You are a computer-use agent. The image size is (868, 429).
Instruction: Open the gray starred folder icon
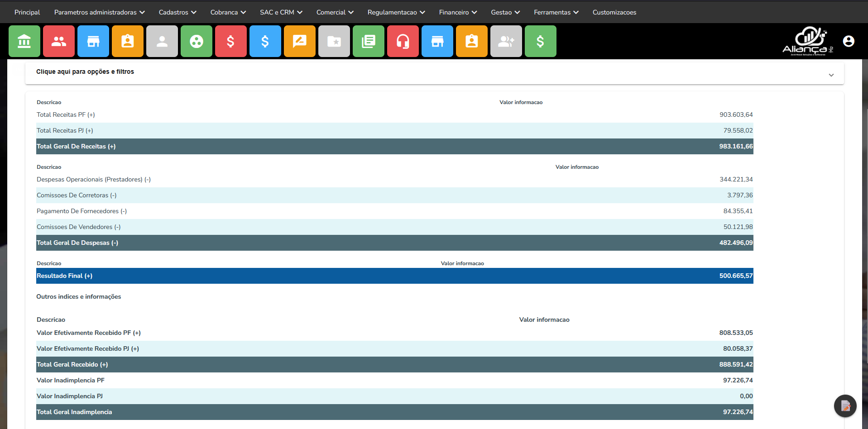point(334,41)
